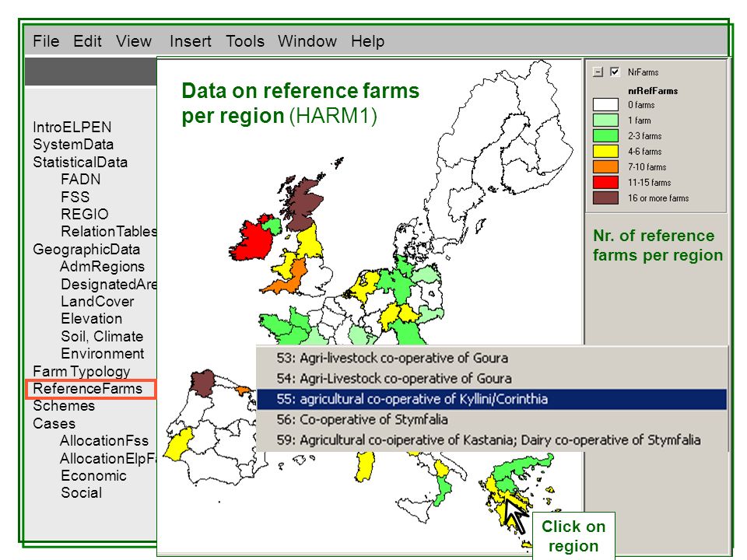Image resolution: width=747 pixels, height=560 pixels.
Task: Select Farm Typology in the sidebar
Action: pos(81,371)
